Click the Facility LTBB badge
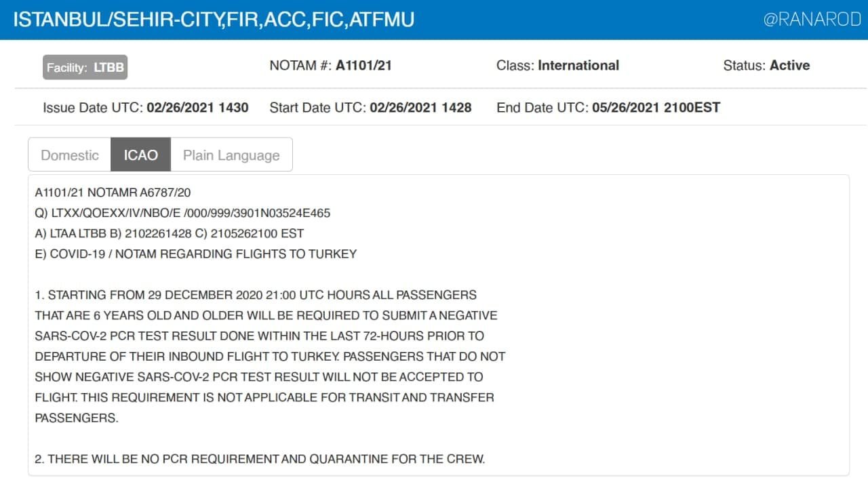Image resolution: width=868 pixels, height=503 pixels. [85, 67]
